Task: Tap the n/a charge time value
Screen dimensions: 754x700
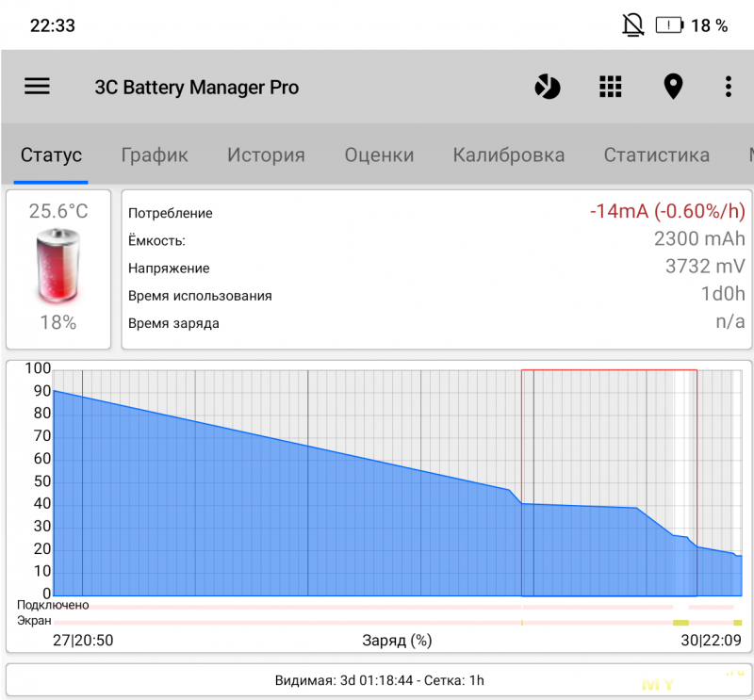Action: point(730,321)
